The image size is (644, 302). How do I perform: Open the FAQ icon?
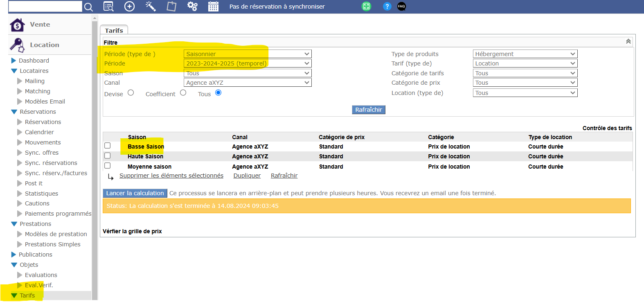pyautogui.click(x=401, y=6)
